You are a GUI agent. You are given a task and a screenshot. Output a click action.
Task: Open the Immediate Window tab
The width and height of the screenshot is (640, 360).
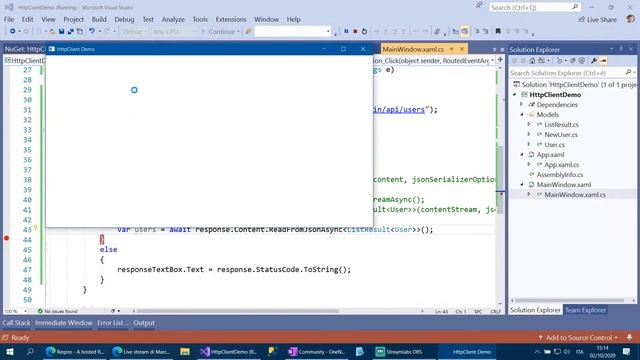click(64, 323)
